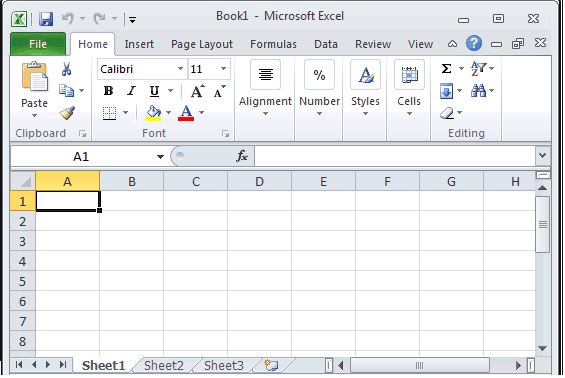Select the Sheet3 worksheet tab
Screen dimensions: 565x378
pos(224,365)
